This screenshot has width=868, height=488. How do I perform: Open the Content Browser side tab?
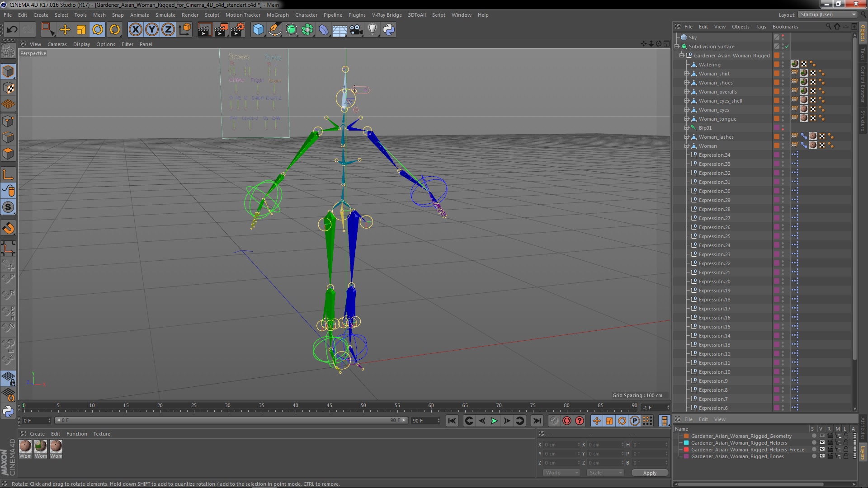863,84
